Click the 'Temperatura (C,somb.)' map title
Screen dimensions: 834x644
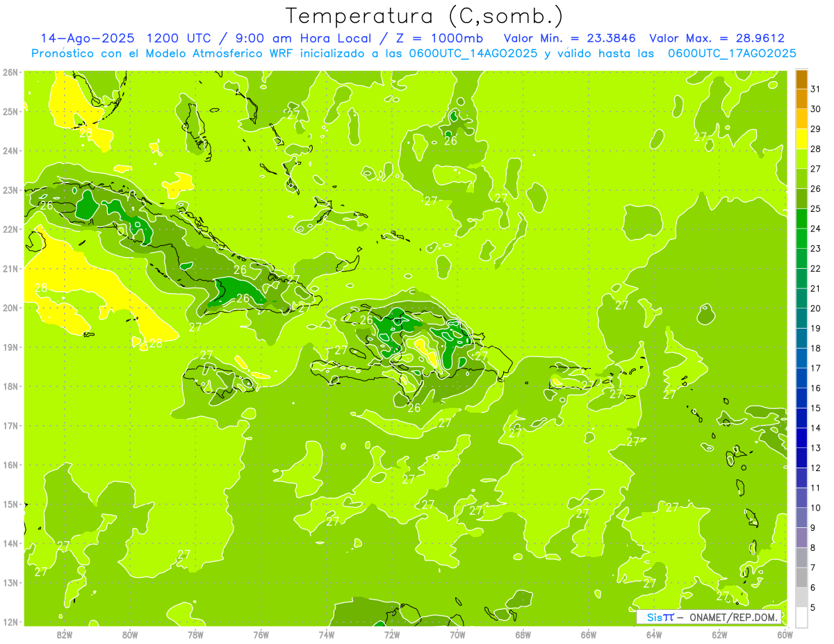click(424, 16)
